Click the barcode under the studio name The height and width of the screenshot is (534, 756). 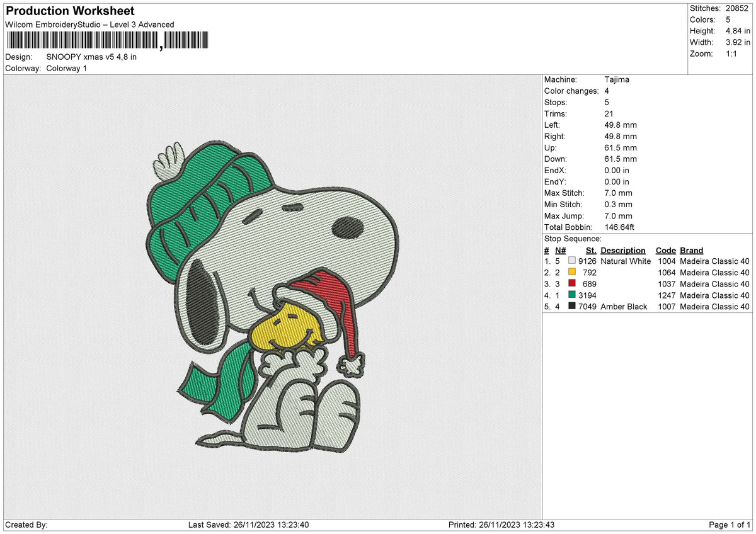tap(107, 42)
